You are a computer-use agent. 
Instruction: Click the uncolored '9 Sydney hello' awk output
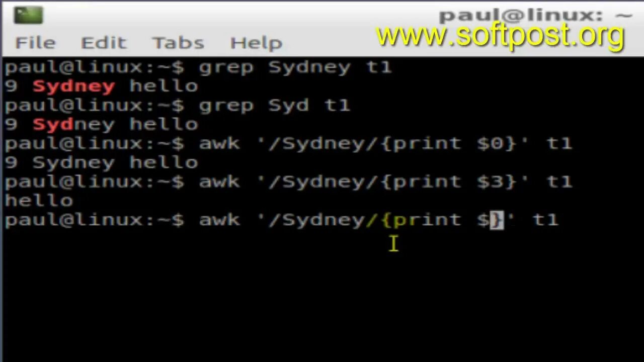click(101, 163)
